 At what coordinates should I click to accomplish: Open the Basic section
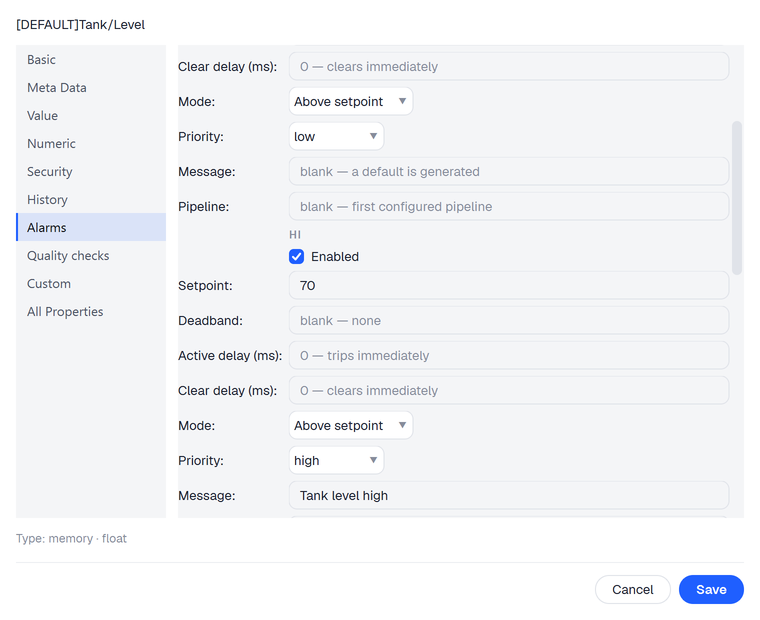point(91,60)
